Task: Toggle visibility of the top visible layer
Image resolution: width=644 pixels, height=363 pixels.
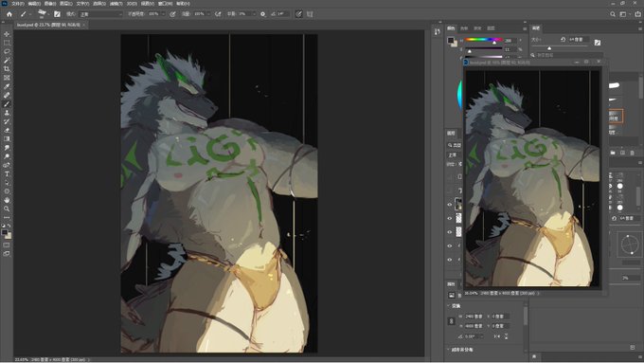Action: [x=449, y=205]
